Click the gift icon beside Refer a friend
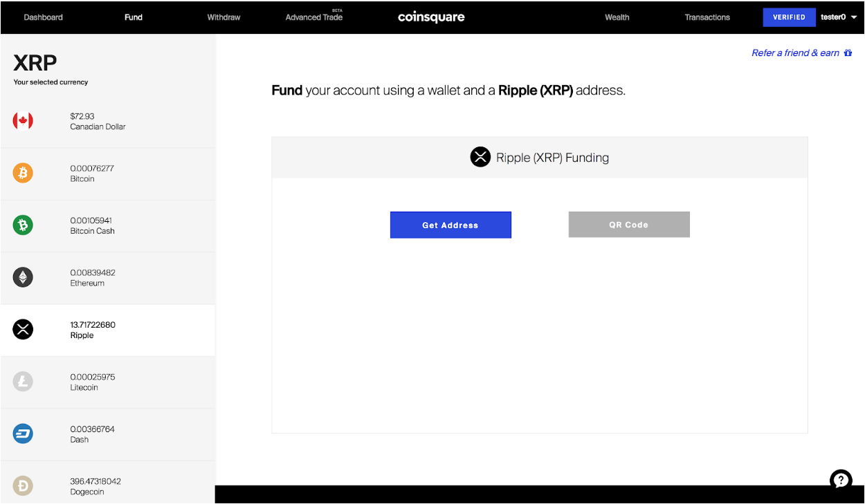 coord(848,53)
